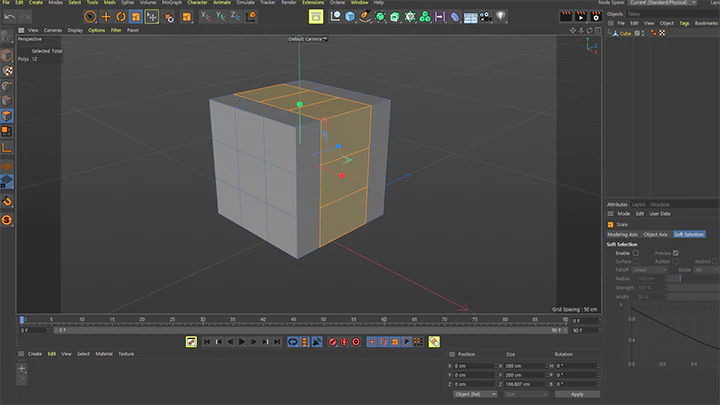Click the Record Active Objects button

tap(332, 342)
